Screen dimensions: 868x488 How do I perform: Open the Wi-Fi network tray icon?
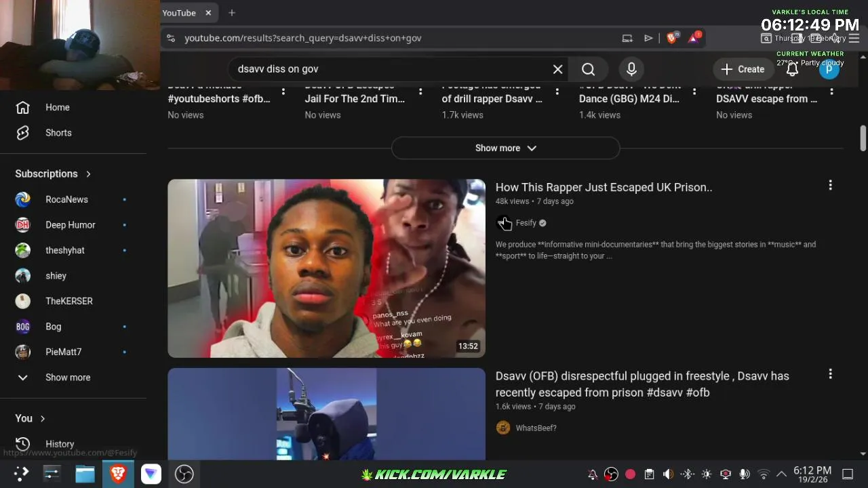click(x=764, y=474)
